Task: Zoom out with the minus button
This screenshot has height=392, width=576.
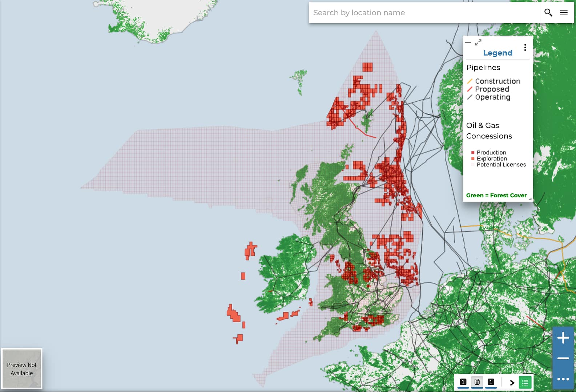Action: (563, 358)
